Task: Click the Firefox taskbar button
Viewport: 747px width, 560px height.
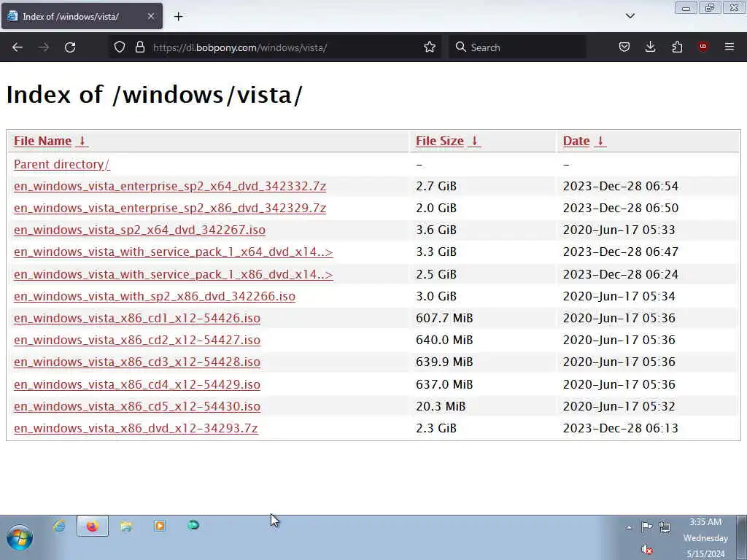Action: point(93,526)
